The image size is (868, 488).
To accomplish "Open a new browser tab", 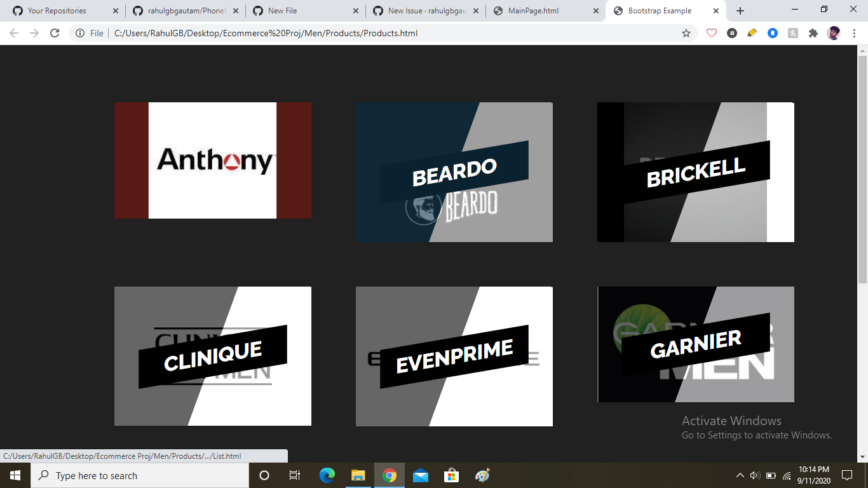I will 740,11.
